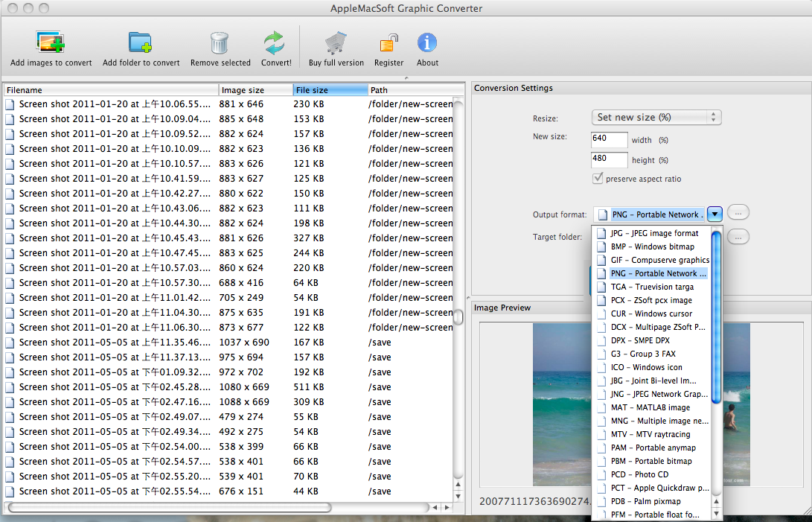Click the file list vertical scrollbar thumb

click(x=458, y=316)
